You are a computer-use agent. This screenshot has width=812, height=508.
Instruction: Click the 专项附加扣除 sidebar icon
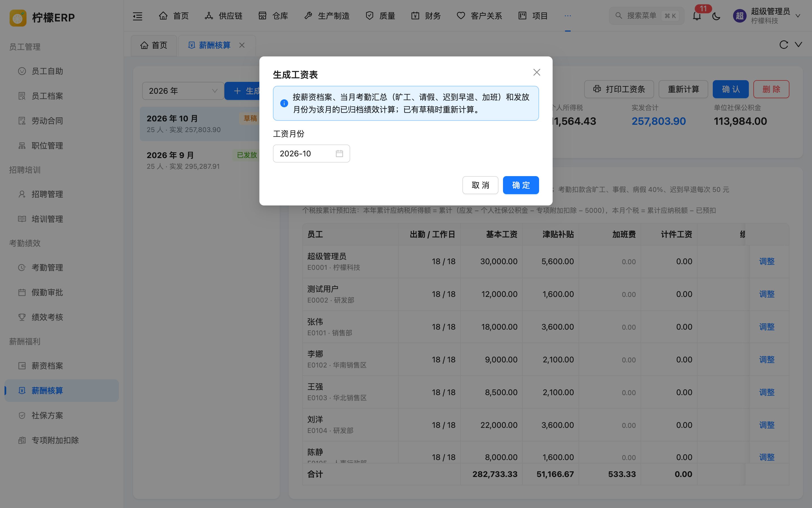(22, 441)
